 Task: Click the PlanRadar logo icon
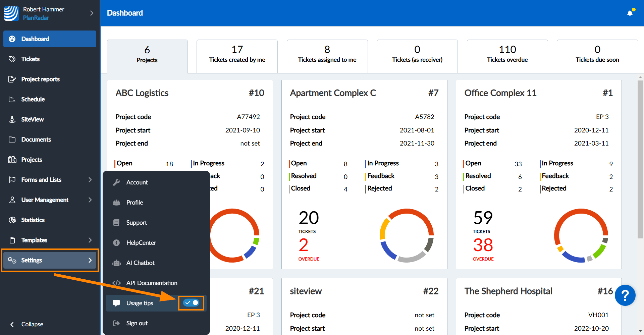pyautogui.click(x=11, y=13)
